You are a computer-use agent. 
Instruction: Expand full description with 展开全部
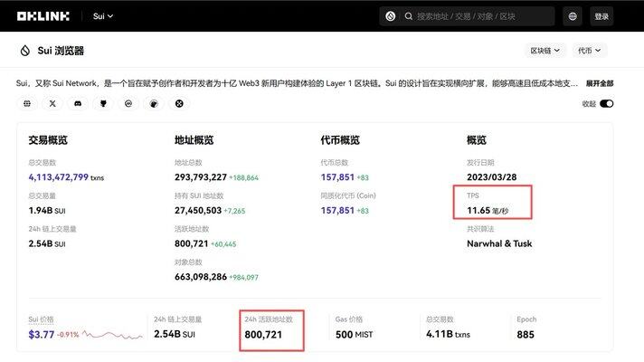pos(600,83)
